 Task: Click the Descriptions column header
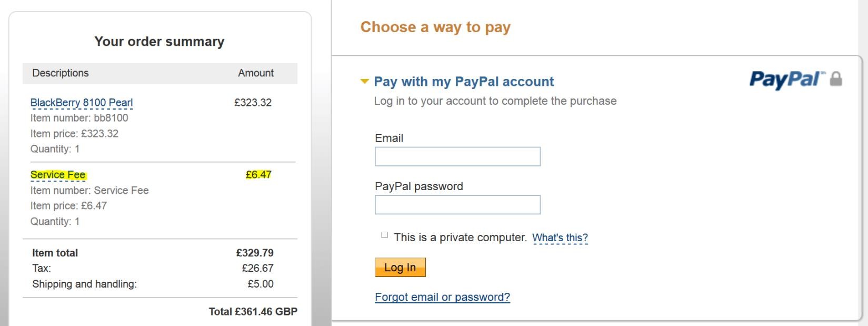[x=61, y=73]
